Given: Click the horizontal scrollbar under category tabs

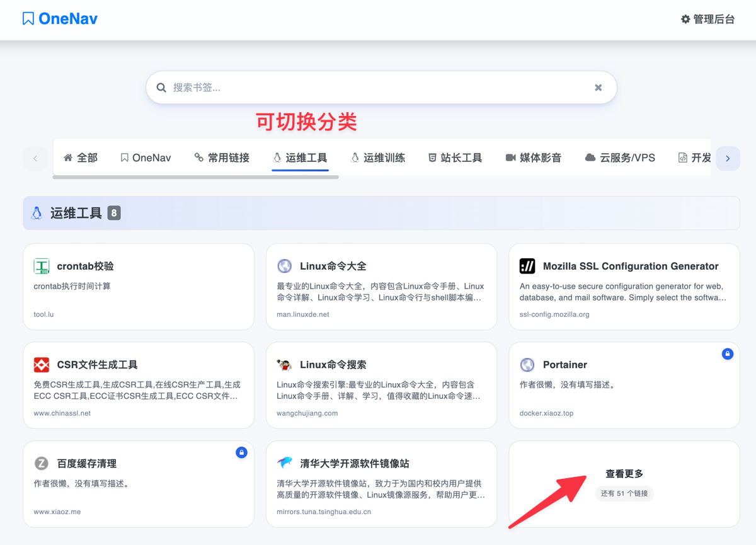Looking at the screenshot, I should click(x=196, y=177).
